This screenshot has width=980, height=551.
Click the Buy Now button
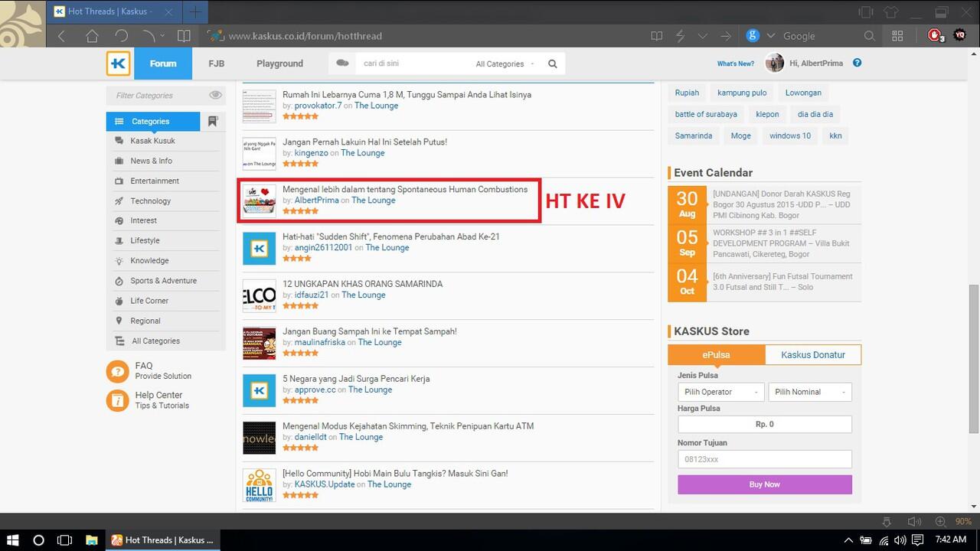point(764,484)
